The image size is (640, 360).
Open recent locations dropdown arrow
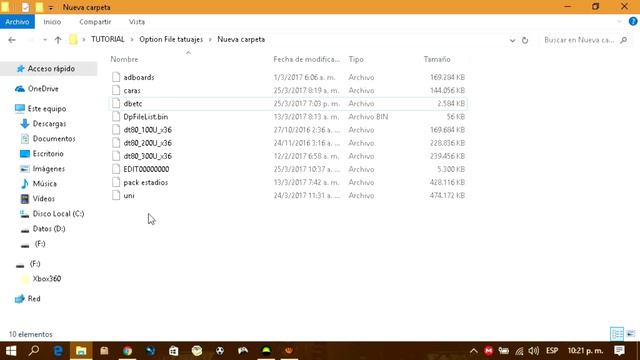pyautogui.click(x=45, y=40)
